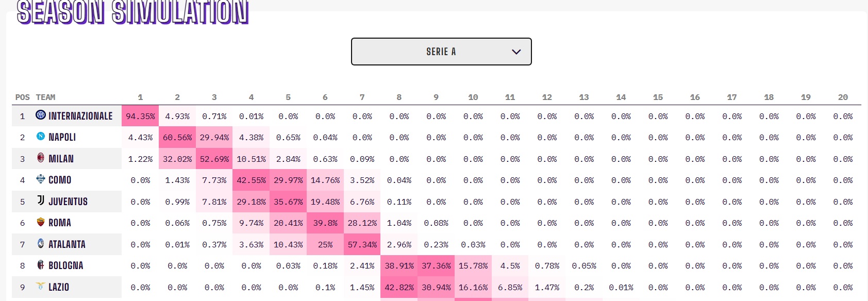Open the Serie A league dropdown
Screen dimensions: 868x301
click(x=441, y=52)
